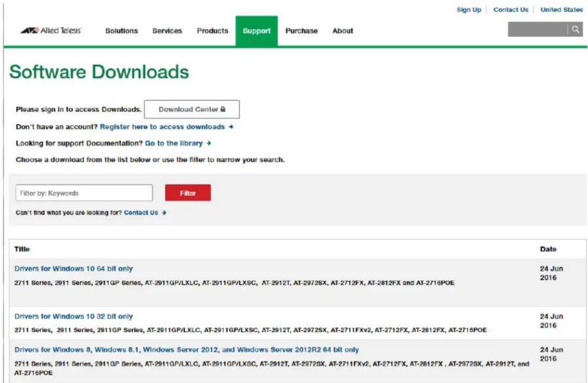The image size is (588, 383).
Task: Open Drivers for Windows 10 64 bit only
Action: (x=73, y=269)
